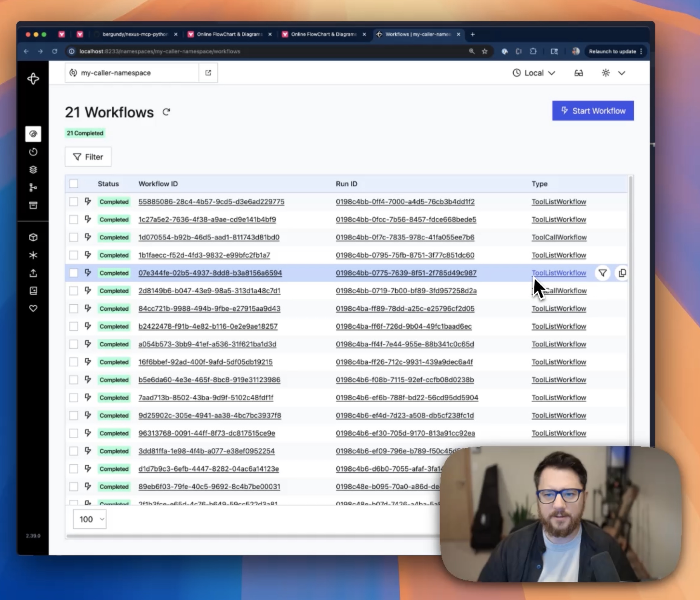Toggle the select-all checkbox in table header

coord(74,184)
